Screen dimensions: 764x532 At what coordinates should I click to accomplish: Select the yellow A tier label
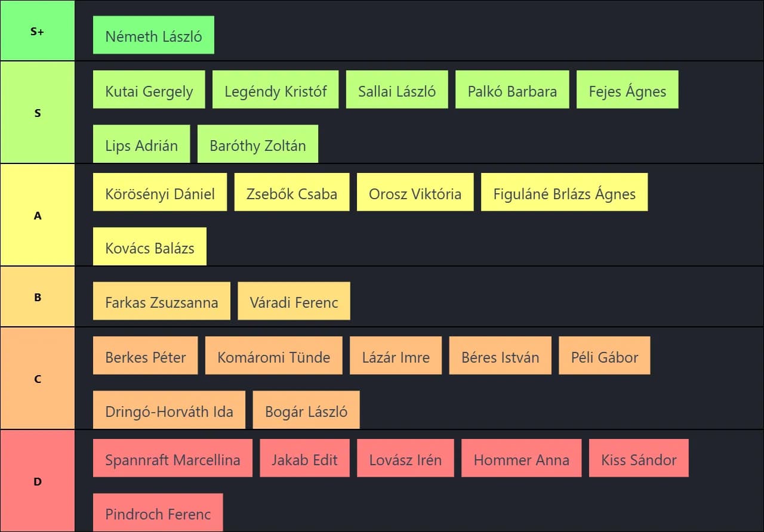(x=37, y=215)
